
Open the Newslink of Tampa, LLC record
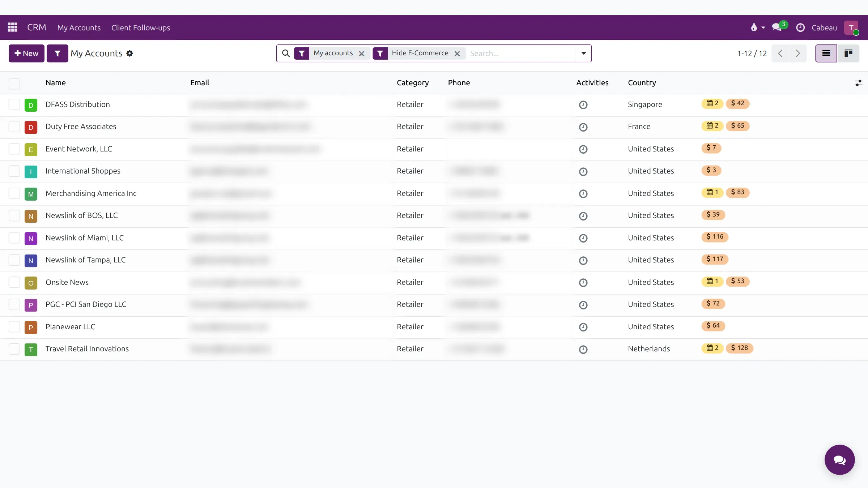coord(86,260)
